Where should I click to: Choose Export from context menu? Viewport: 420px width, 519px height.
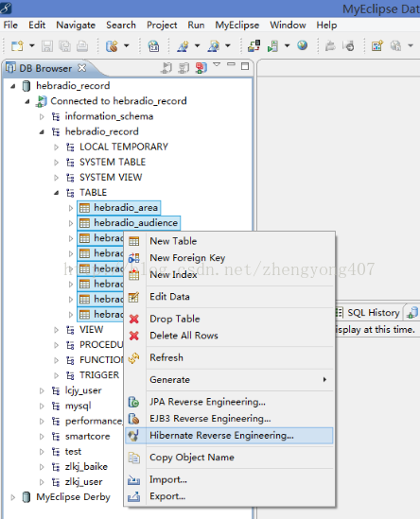[x=229, y=496]
